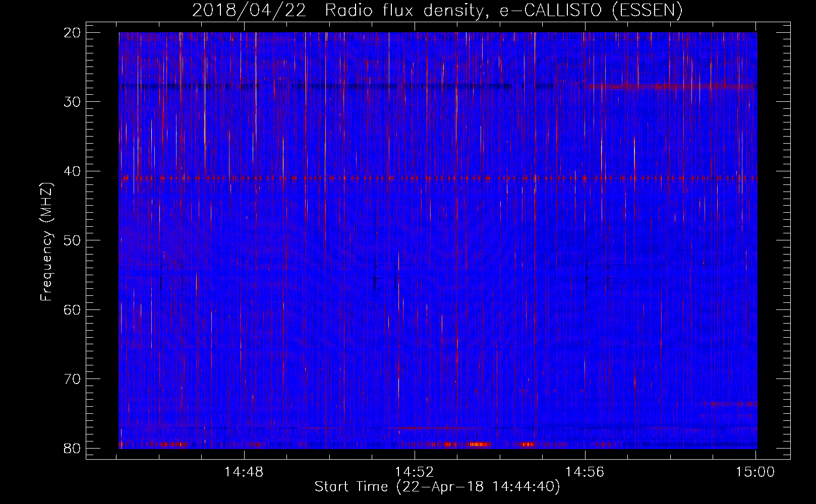Click the 60 MHz frequency tick label
This screenshot has width=816, height=504.
pos(73,309)
